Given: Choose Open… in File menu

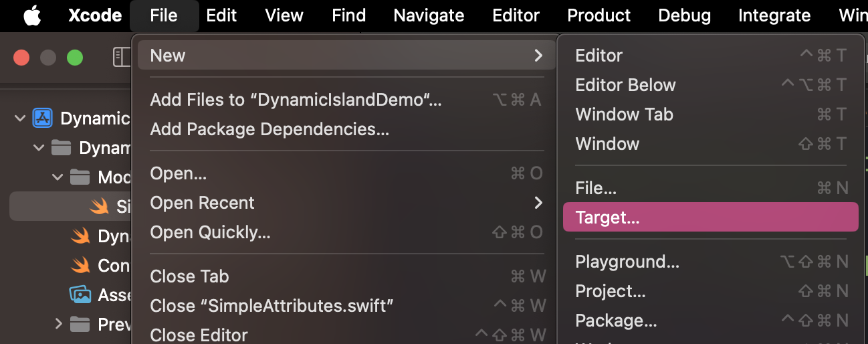Looking at the screenshot, I should (346, 173).
